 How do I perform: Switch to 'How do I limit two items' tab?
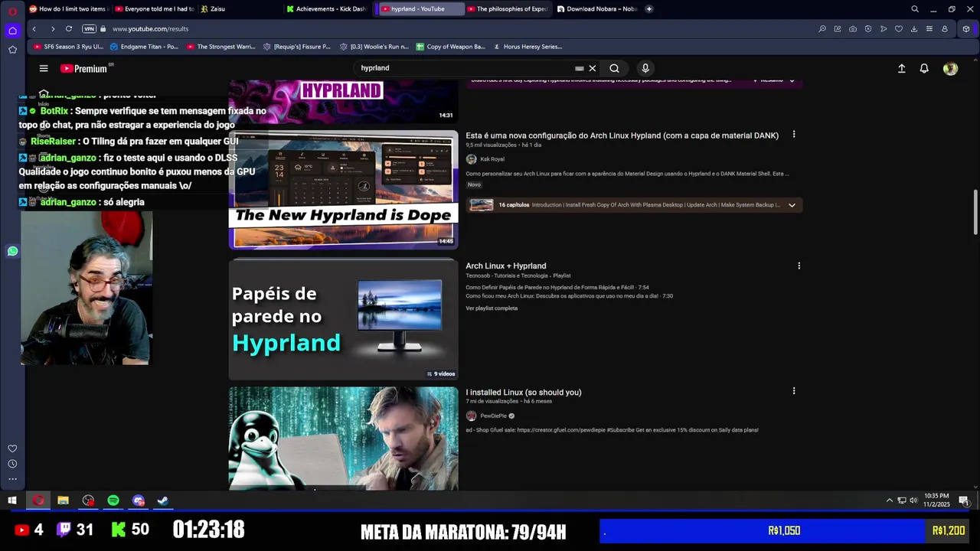[x=69, y=9]
